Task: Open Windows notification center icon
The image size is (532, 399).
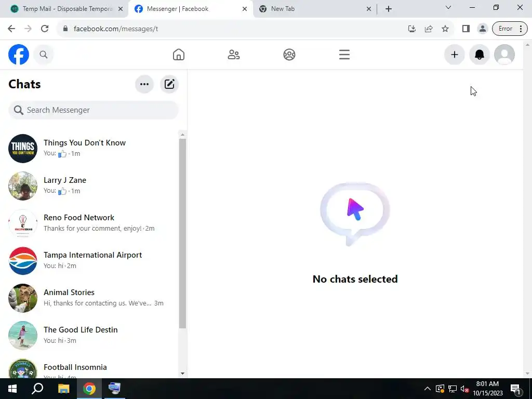Action: (x=516, y=389)
